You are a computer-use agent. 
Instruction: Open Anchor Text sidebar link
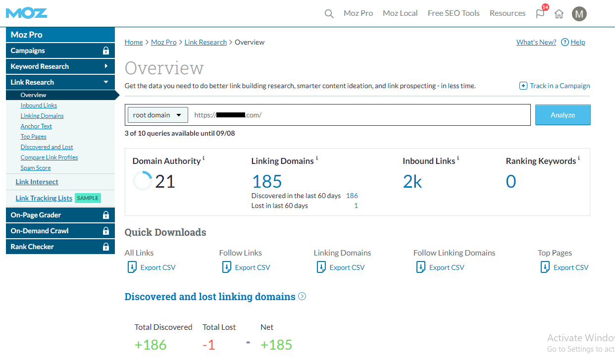click(36, 126)
